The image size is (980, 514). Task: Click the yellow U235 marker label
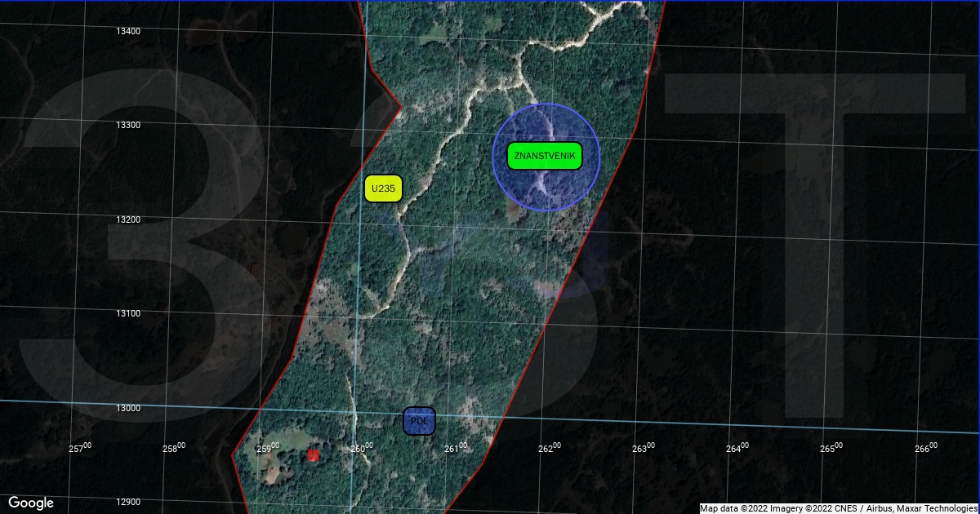tap(383, 188)
